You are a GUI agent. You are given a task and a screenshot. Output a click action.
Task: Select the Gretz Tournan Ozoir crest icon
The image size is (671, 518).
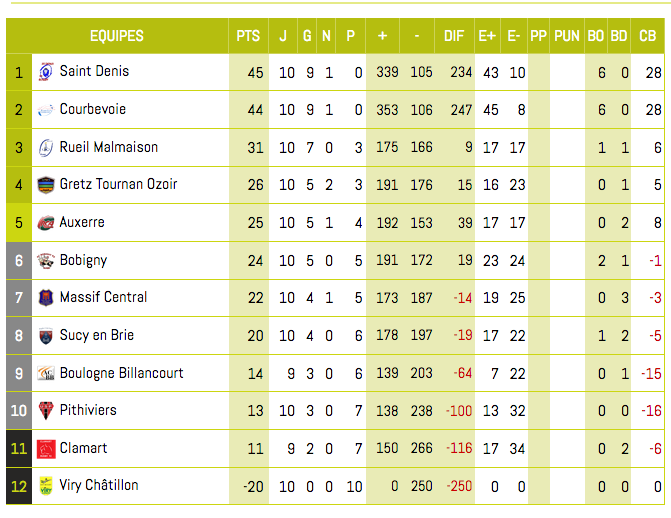point(46,185)
